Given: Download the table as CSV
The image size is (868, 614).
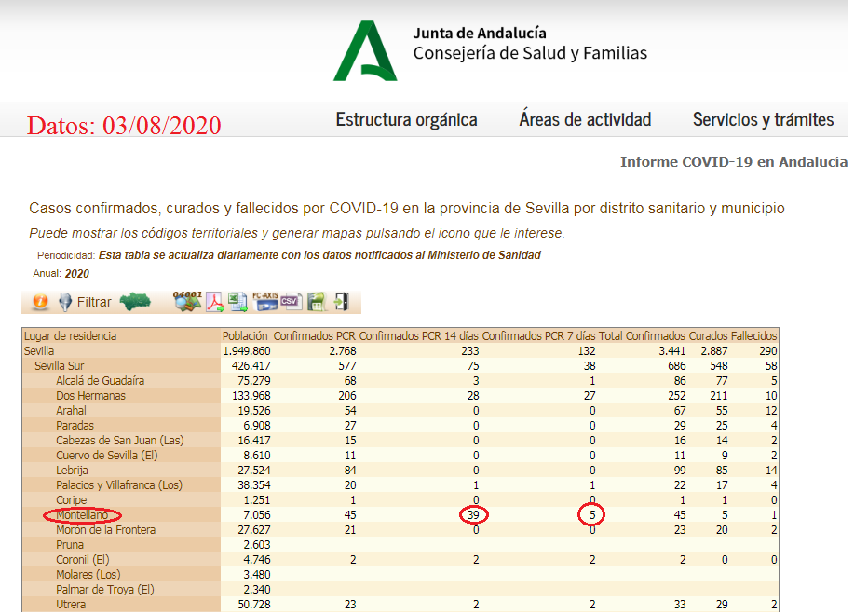Looking at the screenshot, I should [291, 302].
